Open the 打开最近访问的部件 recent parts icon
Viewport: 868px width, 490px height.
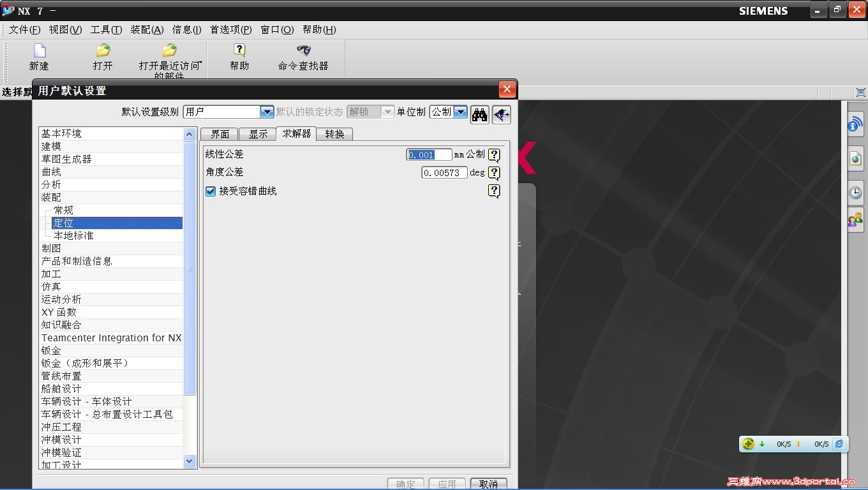coord(169,50)
